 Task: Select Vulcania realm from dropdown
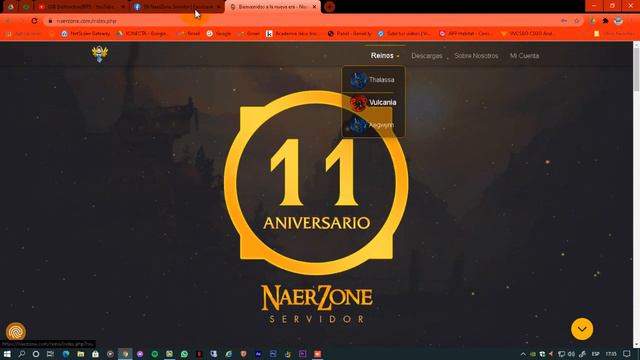[x=373, y=102]
